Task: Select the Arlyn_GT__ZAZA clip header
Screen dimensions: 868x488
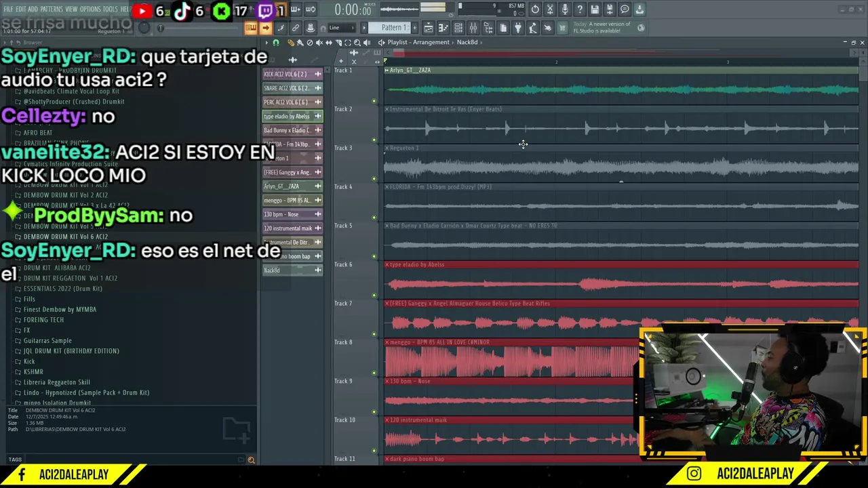Action: pyautogui.click(x=620, y=70)
